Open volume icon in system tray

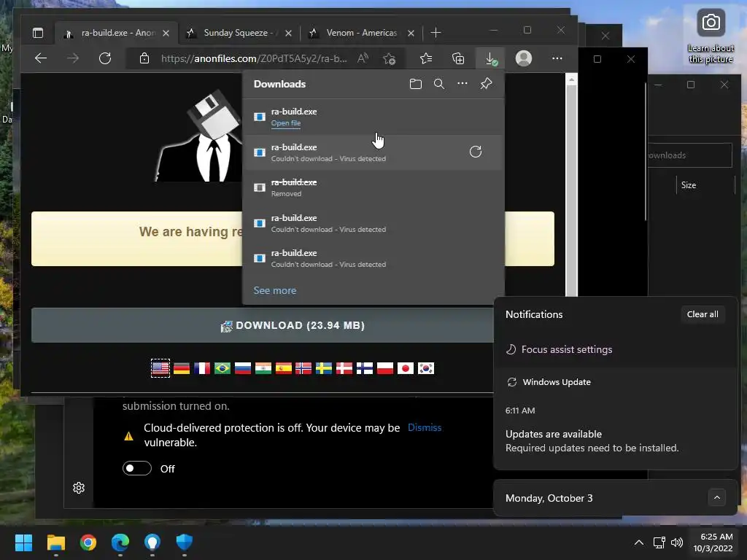tap(676, 542)
